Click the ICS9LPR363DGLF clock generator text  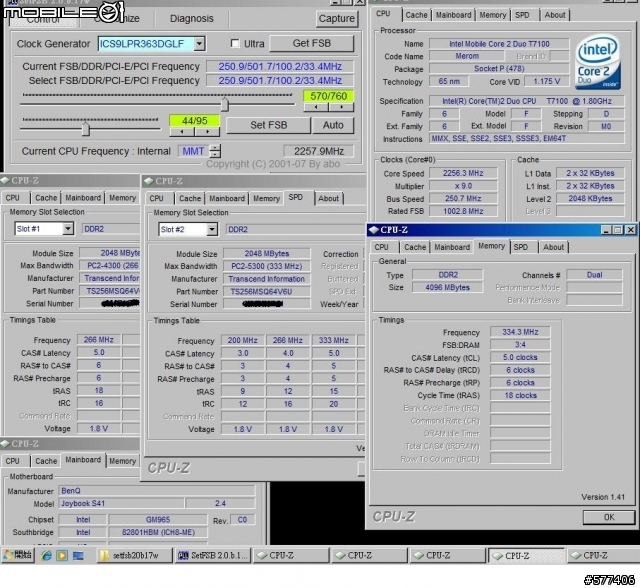click(142, 44)
